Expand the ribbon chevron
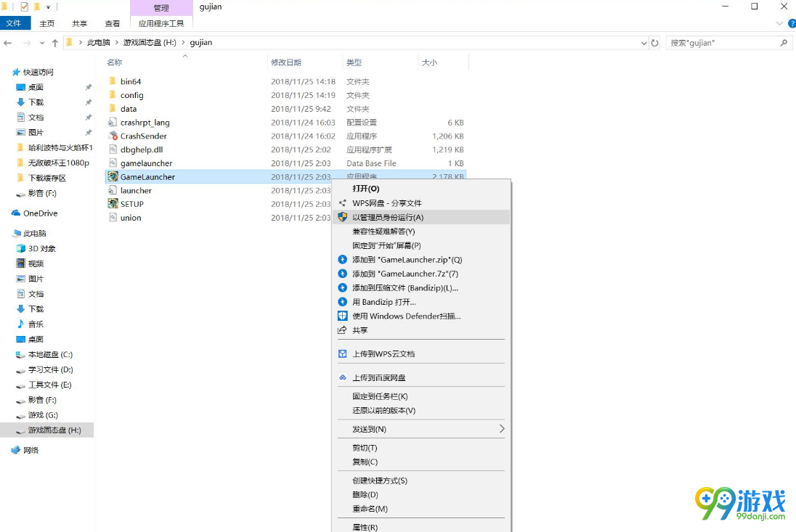 point(779,23)
